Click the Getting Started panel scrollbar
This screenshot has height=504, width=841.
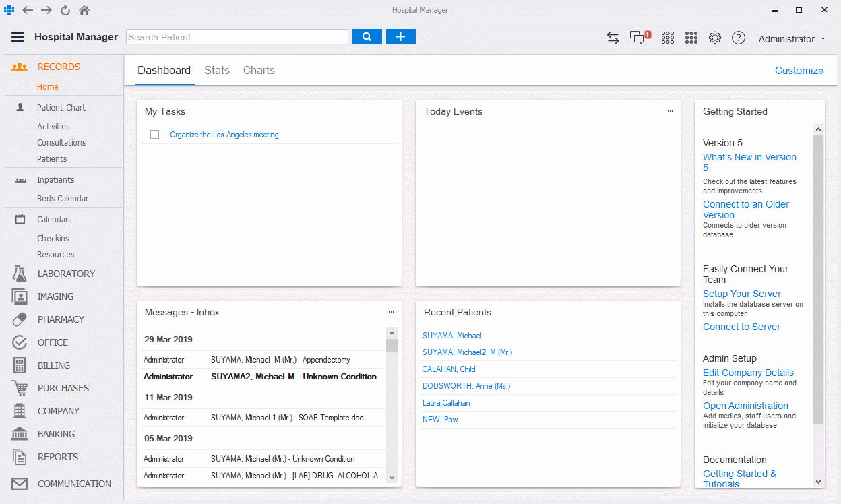818,280
